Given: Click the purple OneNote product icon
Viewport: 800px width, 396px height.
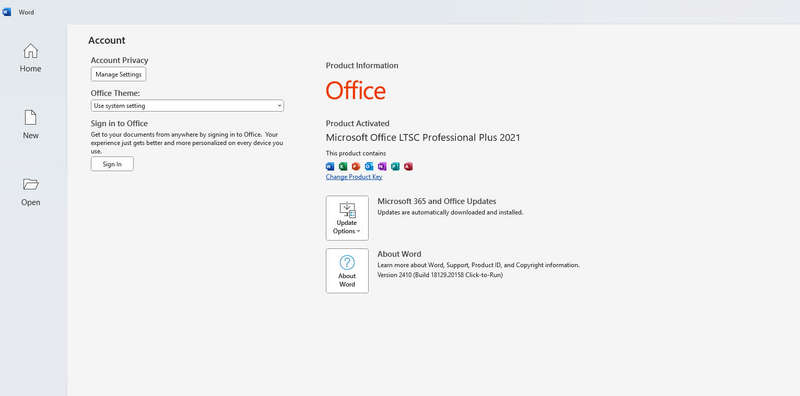Looking at the screenshot, I should click(x=382, y=166).
